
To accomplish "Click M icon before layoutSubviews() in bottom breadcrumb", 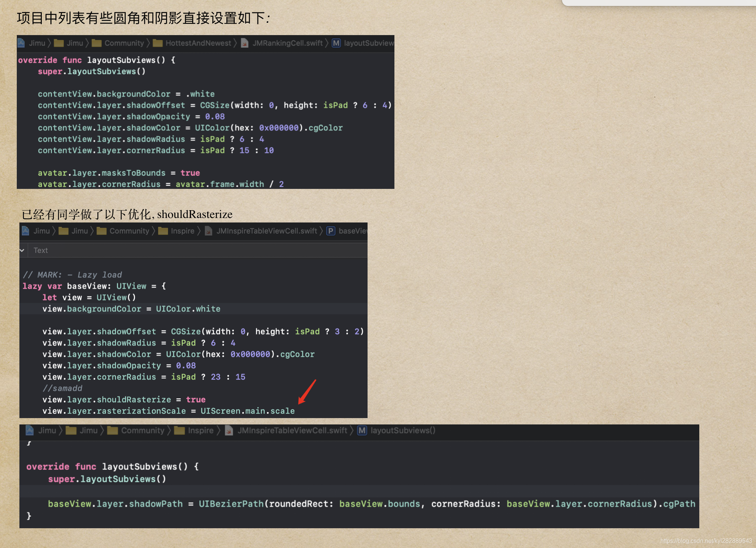I will point(362,430).
